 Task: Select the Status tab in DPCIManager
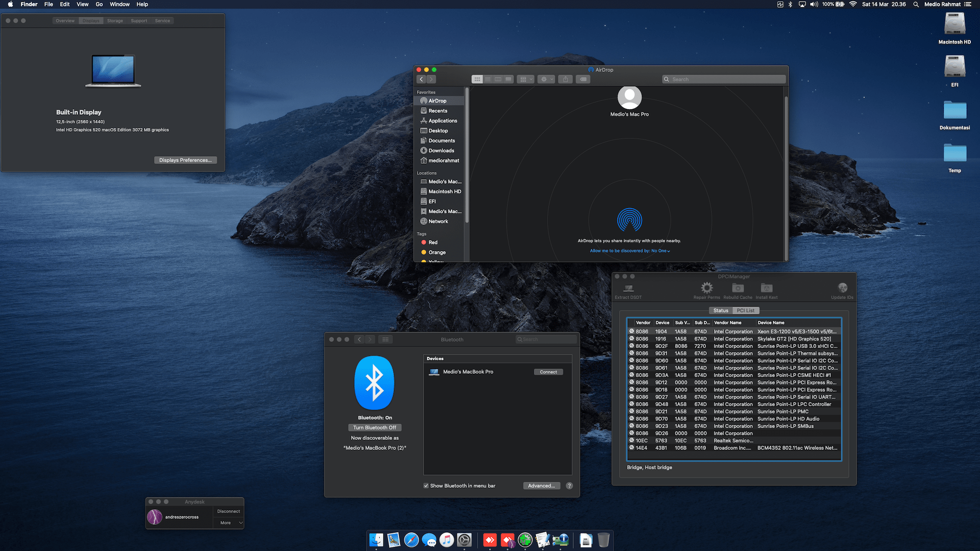[721, 310]
